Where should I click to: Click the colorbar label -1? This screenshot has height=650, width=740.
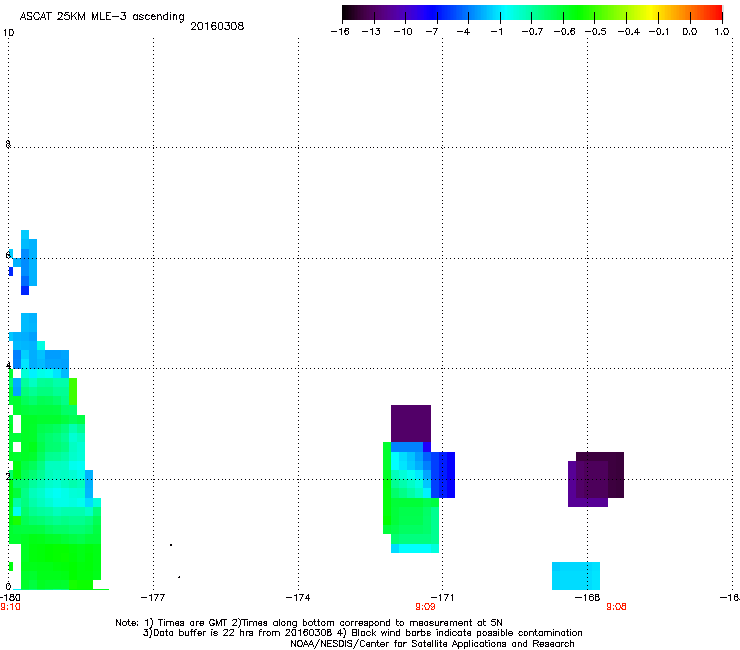pyautogui.click(x=496, y=32)
